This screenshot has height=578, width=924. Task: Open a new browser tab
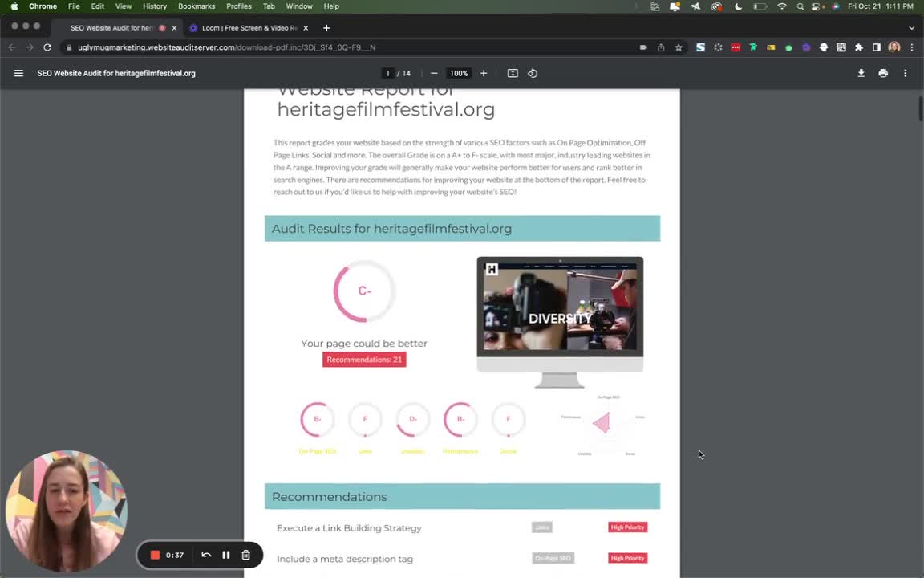[326, 28]
